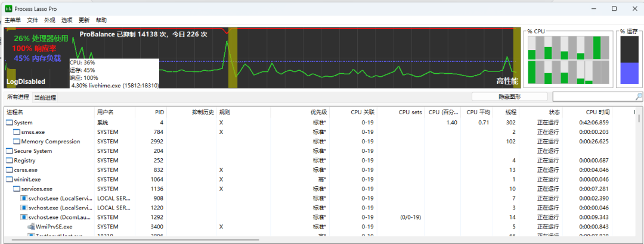Switch to the 当前进程 tab
Screen dimensions: 644x244
tap(45, 98)
